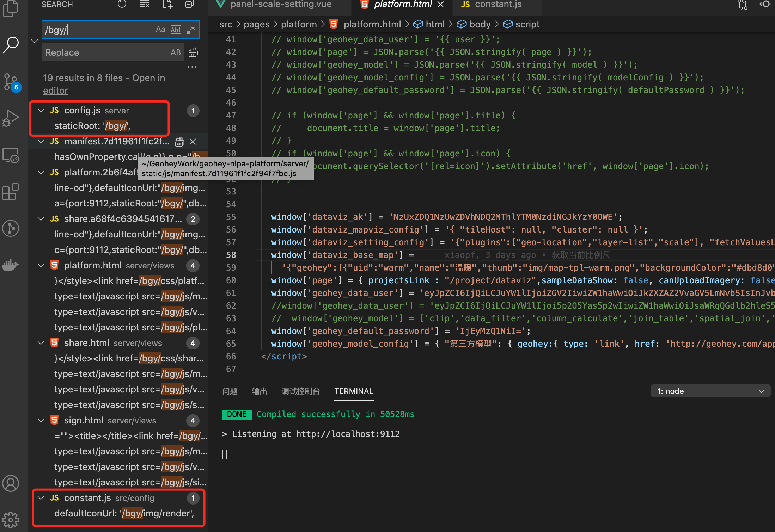
Task: Open c={port:9112,staticRoot match
Action: click(130, 250)
